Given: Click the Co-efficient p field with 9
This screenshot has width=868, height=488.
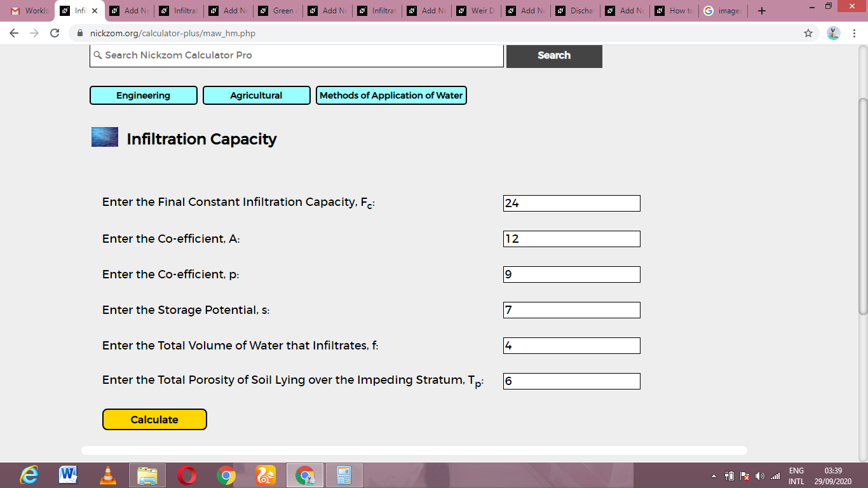Looking at the screenshot, I should click(x=572, y=274).
